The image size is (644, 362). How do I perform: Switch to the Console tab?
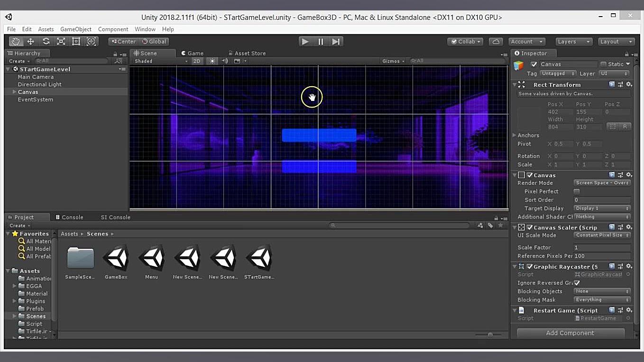click(x=69, y=217)
